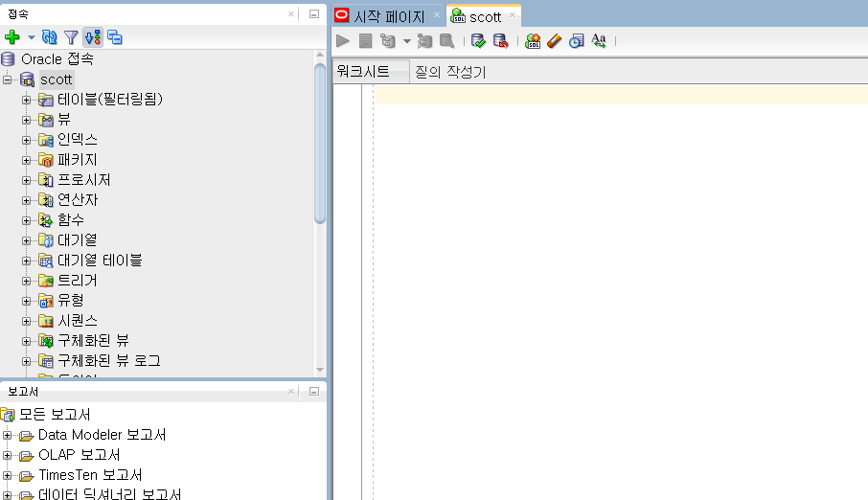The height and width of the screenshot is (500, 868).
Task: Click the 대기열 테이블 folder icon
Action: click(46, 261)
